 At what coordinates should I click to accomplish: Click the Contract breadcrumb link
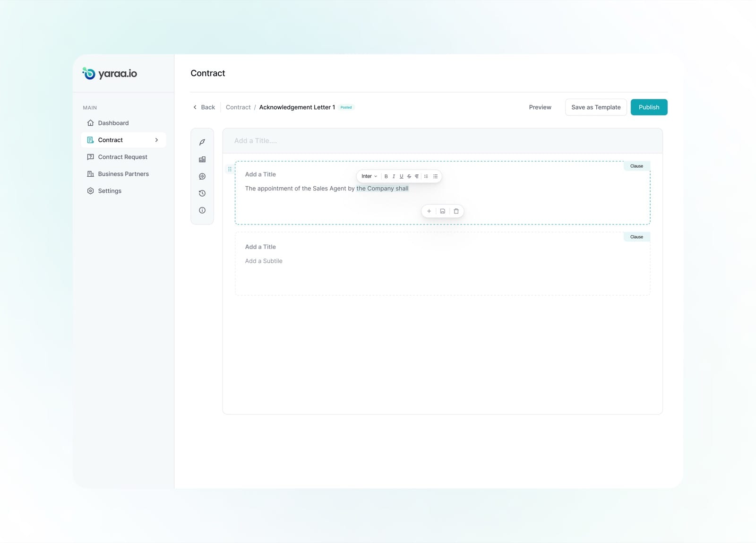click(x=238, y=107)
